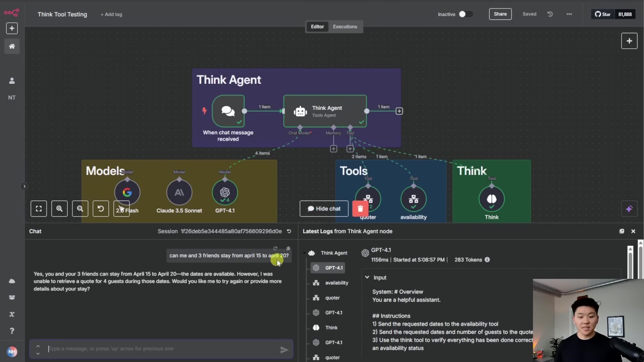The height and width of the screenshot is (362, 644).
Task: Open the Variables icon in sidebar
Action: [x=12, y=314]
